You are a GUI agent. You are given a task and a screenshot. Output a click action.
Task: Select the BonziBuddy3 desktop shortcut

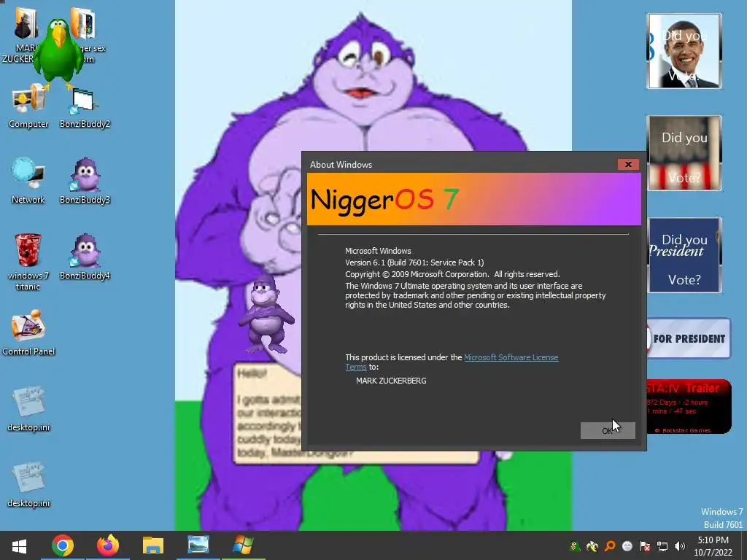pos(85,182)
